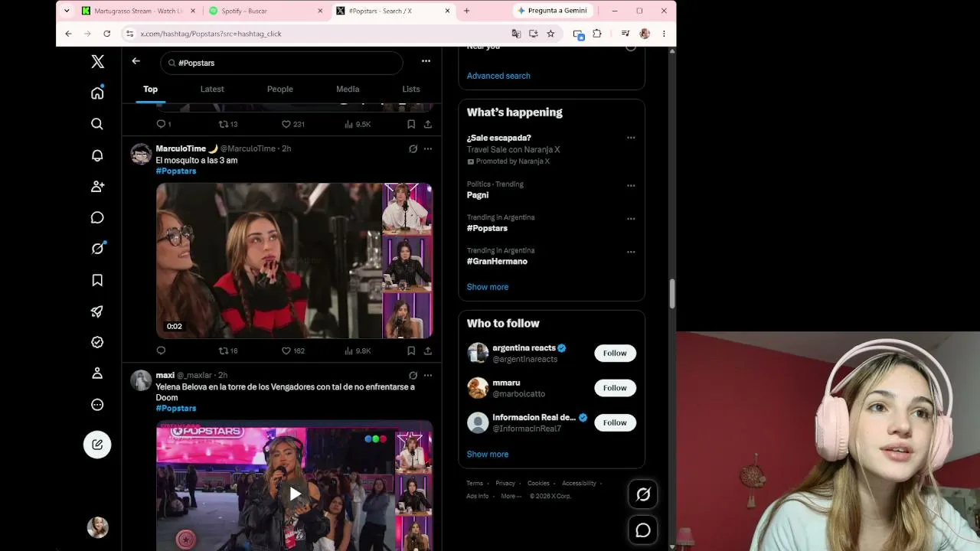Follow argentina reacts

[x=615, y=353]
